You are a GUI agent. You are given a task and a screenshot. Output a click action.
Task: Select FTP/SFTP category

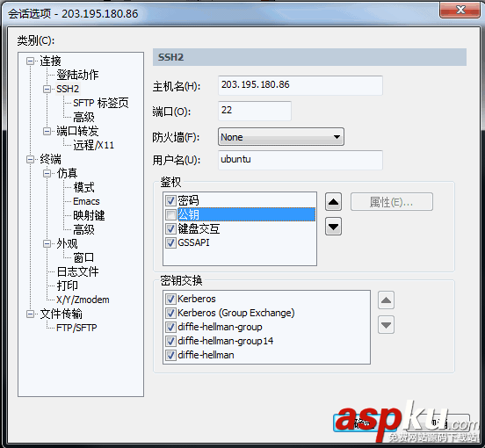pyautogui.click(x=76, y=328)
